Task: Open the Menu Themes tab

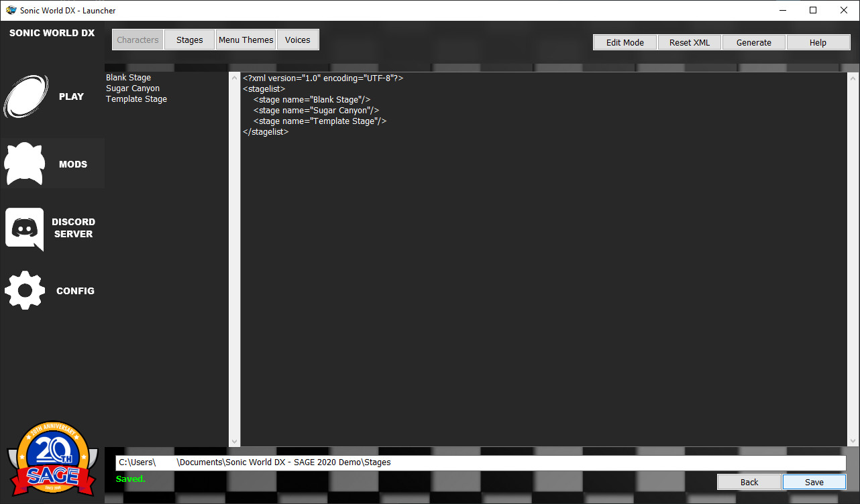Action: click(x=246, y=40)
